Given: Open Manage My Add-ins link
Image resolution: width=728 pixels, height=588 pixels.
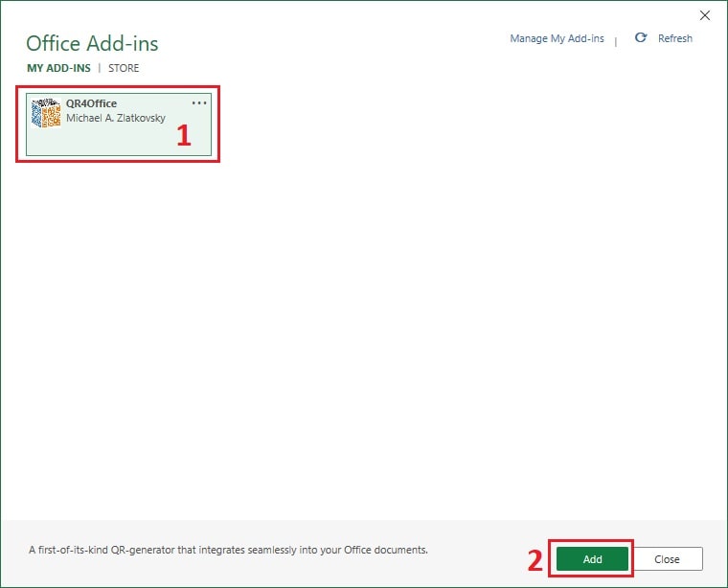Looking at the screenshot, I should click(557, 38).
